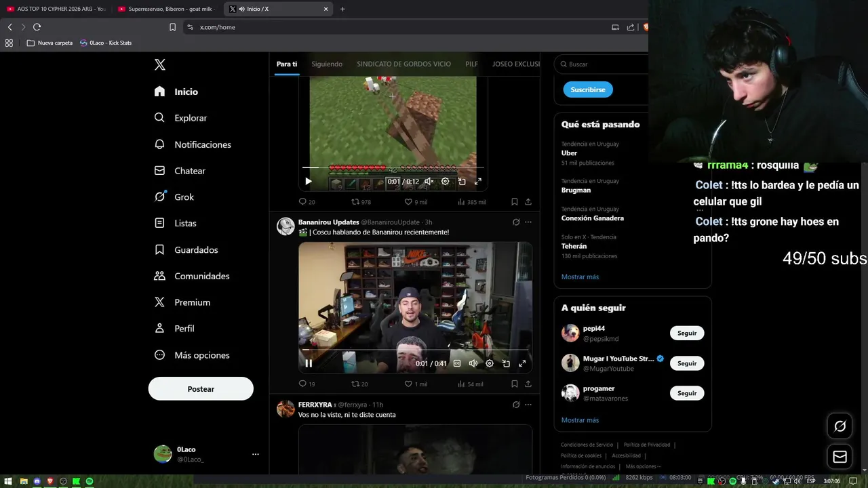Image resolution: width=868 pixels, height=488 pixels.
Task: Reply to post with 20 comments
Action: [307, 202]
